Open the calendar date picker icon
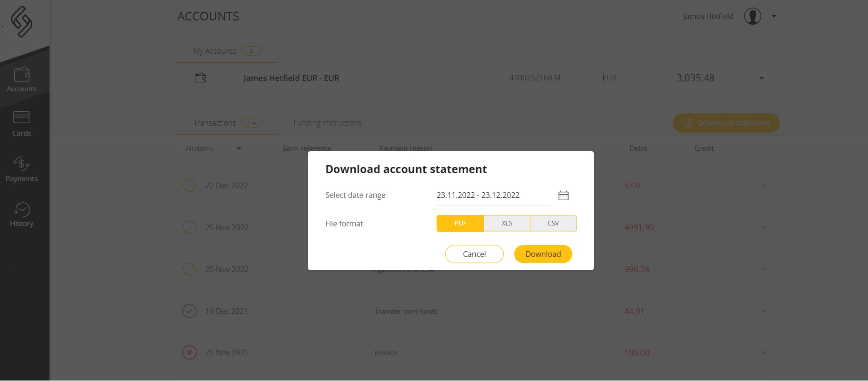This screenshot has height=381, width=868. click(x=563, y=195)
